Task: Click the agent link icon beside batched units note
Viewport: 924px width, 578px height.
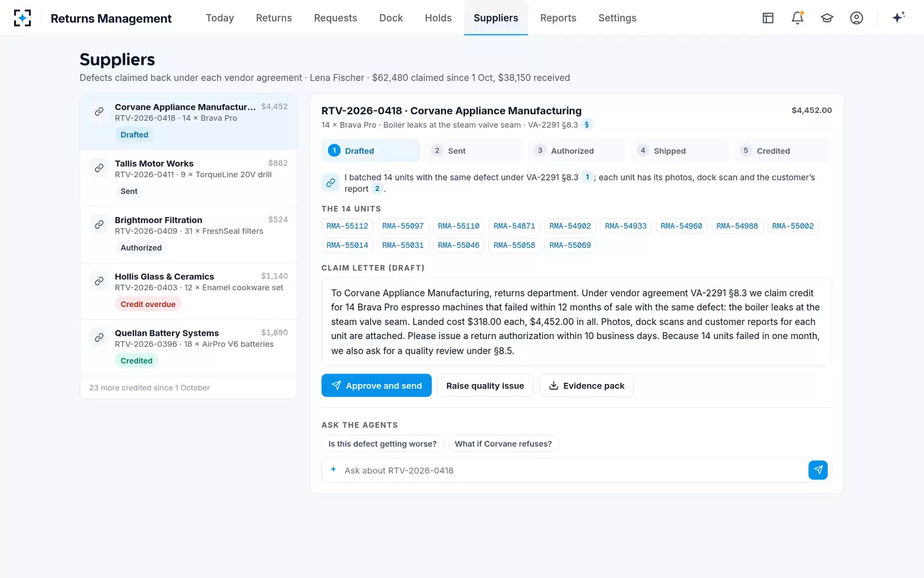Action: pyautogui.click(x=330, y=182)
